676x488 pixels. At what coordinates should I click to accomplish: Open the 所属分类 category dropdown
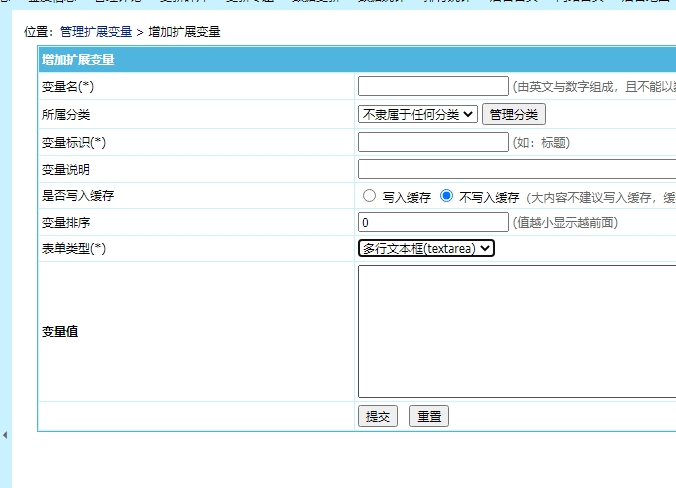[x=417, y=115]
